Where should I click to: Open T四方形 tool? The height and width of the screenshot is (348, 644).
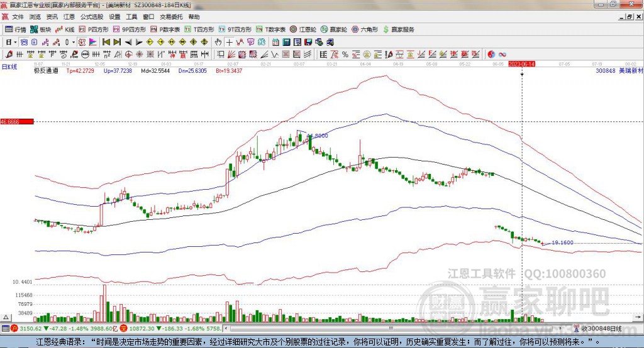[x=199, y=30]
